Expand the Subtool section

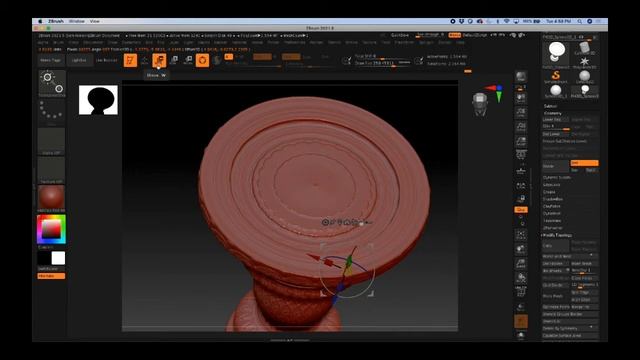(550, 106)
